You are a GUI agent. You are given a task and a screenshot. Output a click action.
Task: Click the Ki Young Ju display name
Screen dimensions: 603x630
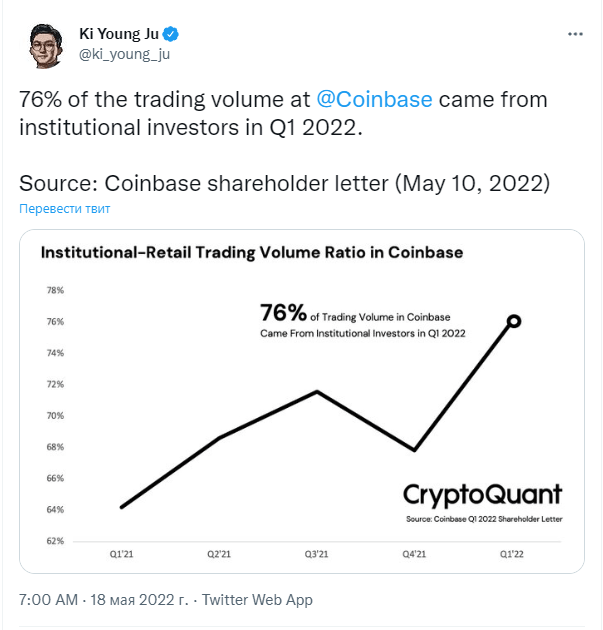click(119, 34)
